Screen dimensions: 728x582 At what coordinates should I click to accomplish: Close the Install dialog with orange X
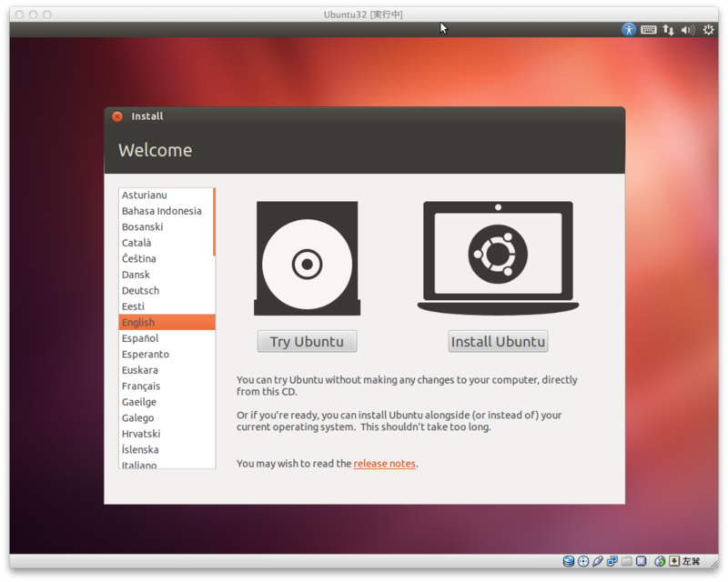click(x=117, y=116)
